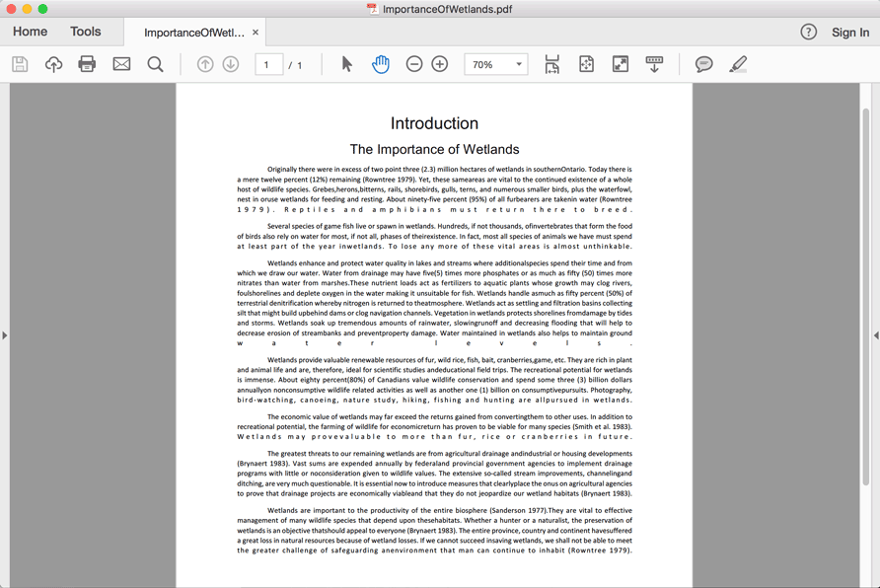Open read mode keyboard-arrow icon
The image size is (880, 588).
(x=654, y=64)
